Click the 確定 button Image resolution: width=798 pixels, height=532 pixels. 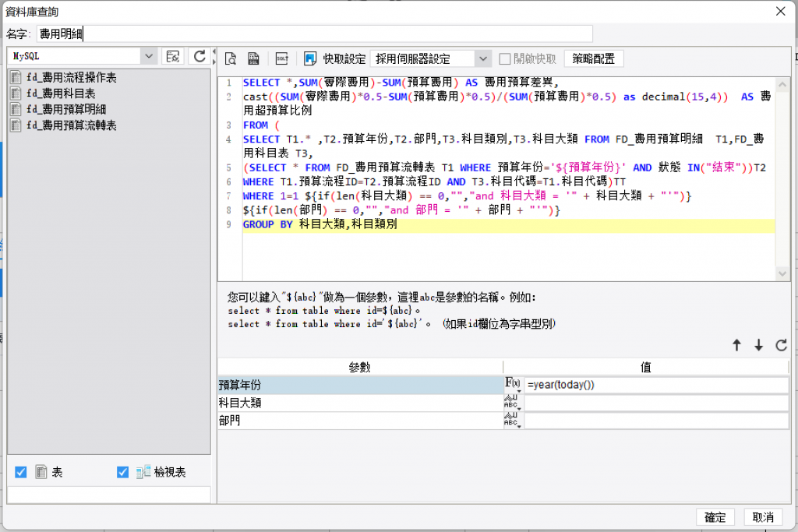click(715, 517)
